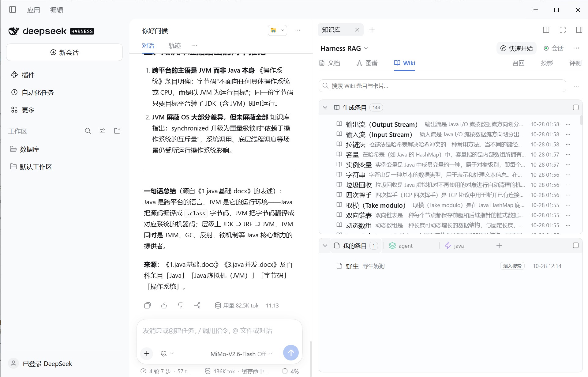Image resolution: width=588 pixels, height=377 pixels.
Task: Open the folder icon dropdown arrow
Action: point(283,30)
